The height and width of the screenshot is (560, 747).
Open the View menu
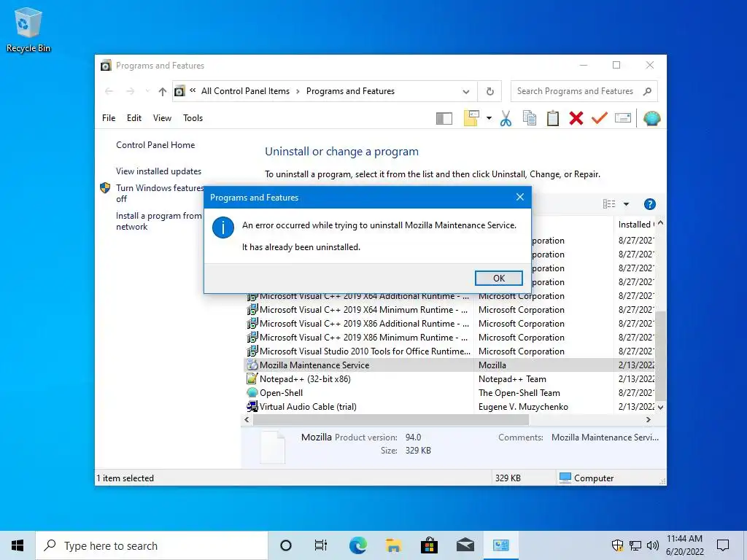[162, 118]
